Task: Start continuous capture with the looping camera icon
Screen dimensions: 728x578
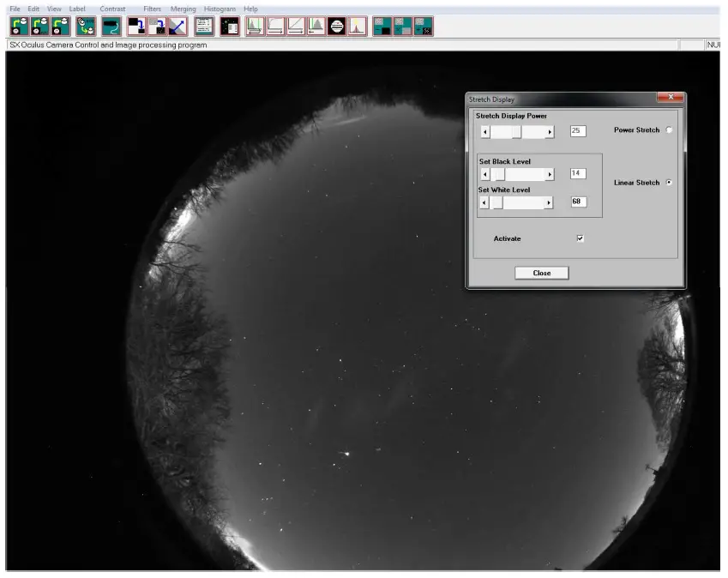Action: (x=84, y=25)
